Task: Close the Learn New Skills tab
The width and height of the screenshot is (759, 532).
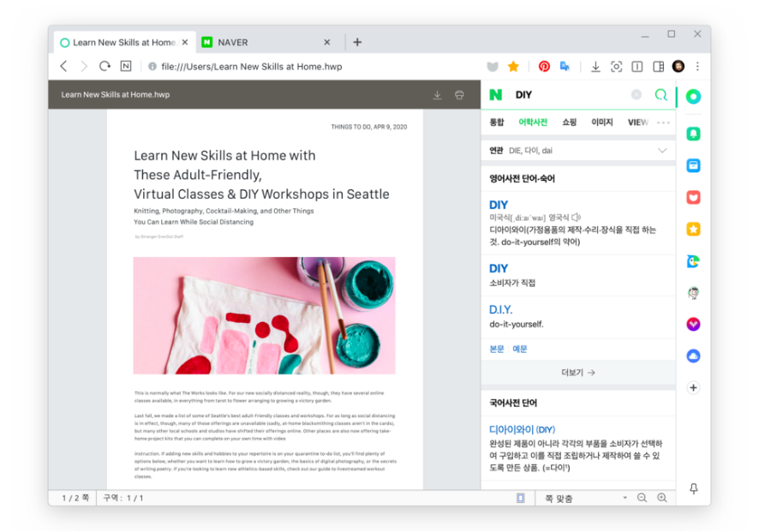Action: click(x=185, y=43)
